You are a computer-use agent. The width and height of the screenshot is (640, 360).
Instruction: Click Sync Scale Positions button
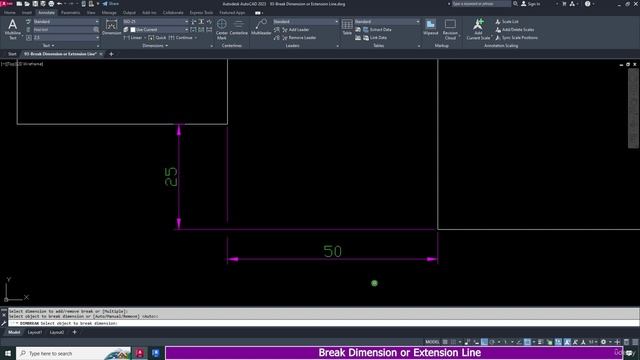click(516, 38)
